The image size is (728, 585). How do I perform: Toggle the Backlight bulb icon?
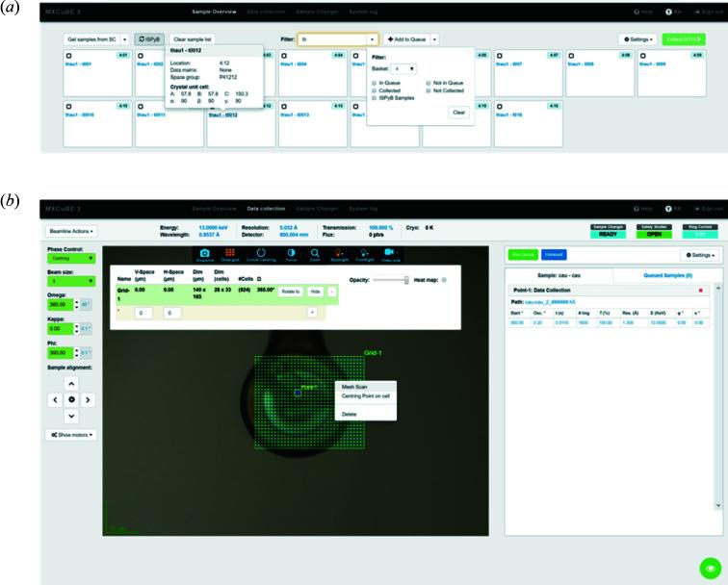click(x=339, y=255)
